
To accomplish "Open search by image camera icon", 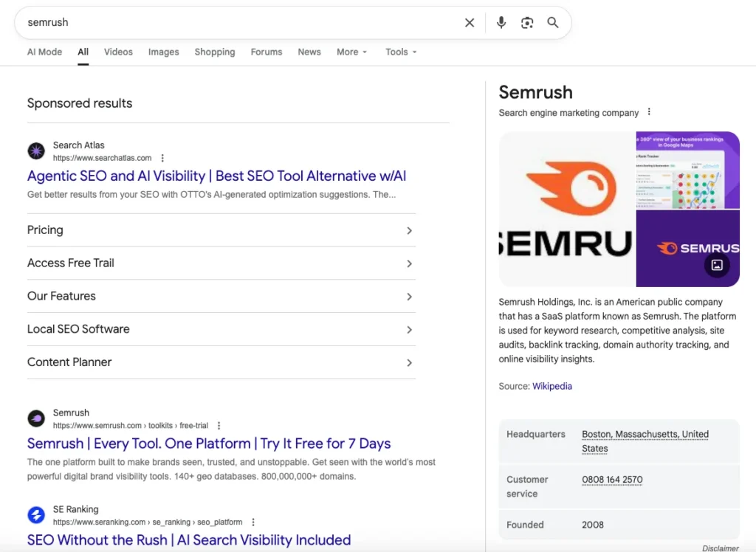I will pos(527,23).
